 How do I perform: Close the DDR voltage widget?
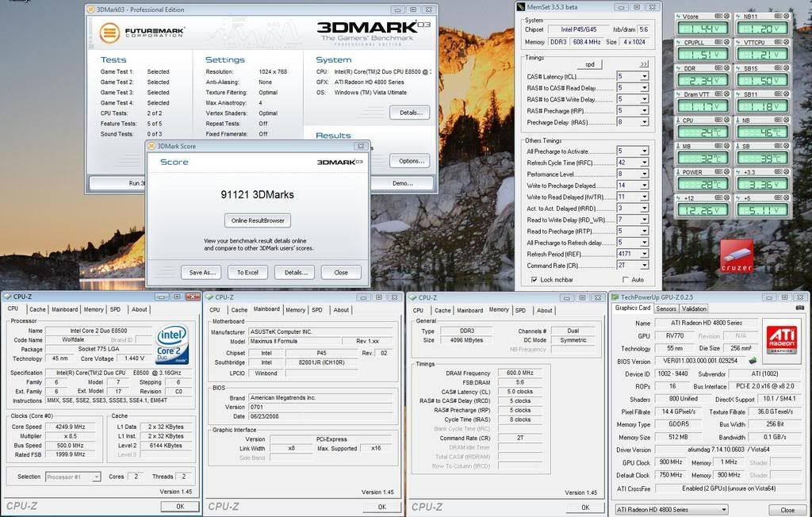coord(726,68)
